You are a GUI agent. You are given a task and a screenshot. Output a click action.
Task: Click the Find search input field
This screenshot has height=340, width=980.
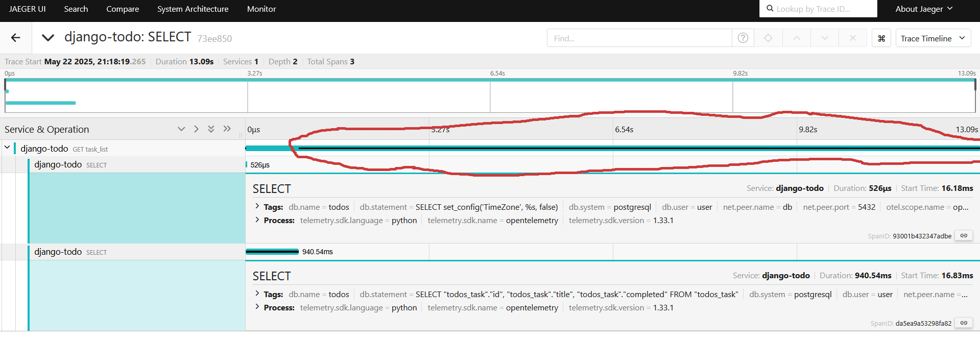tap(639, 38)
